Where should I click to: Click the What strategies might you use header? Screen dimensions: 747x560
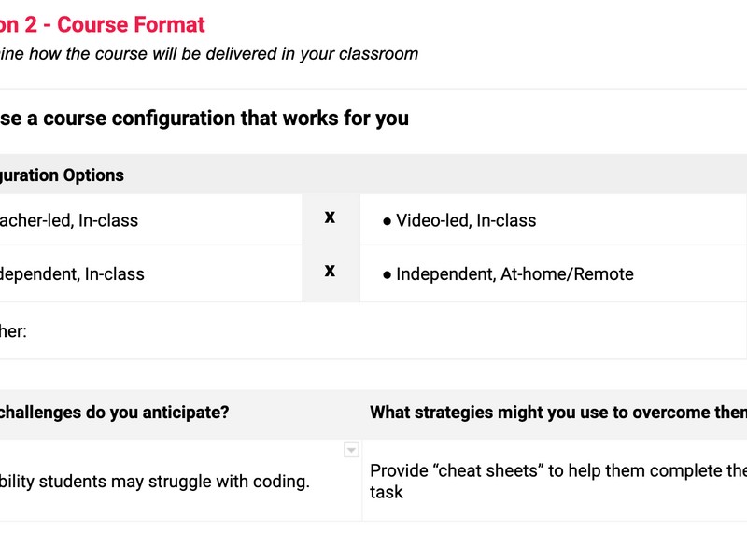tap(558, 413)
